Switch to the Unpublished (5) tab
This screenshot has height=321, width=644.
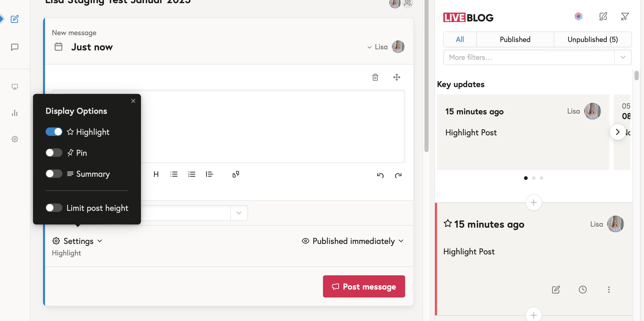point(593,39)
